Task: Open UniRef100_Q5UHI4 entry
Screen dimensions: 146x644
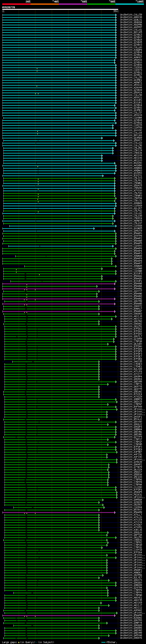Action: (131, 93)
